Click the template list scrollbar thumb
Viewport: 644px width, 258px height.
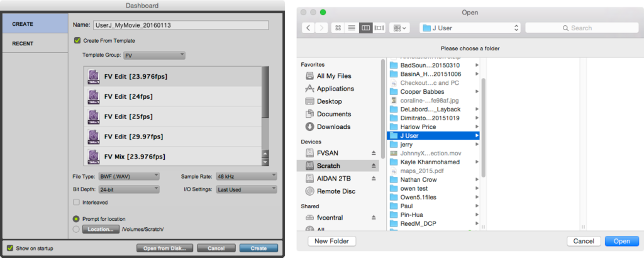[x=265, y=92]
